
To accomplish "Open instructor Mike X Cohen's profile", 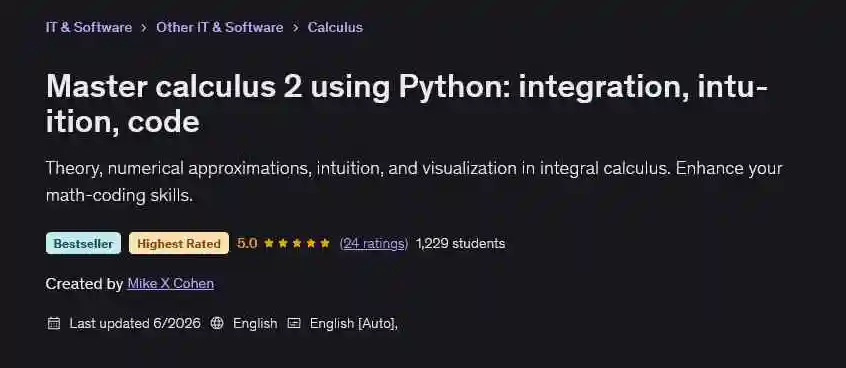I will (170, 284).
